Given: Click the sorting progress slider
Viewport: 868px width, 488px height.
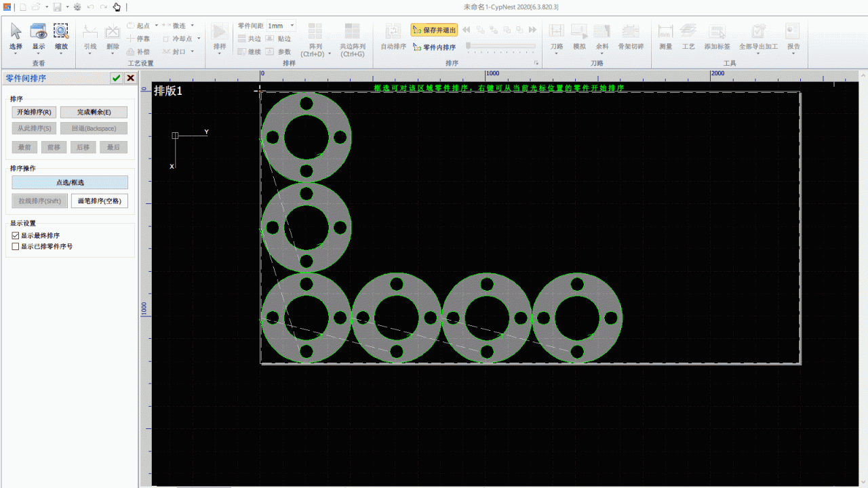Looking at the screenshot, I should (x=500, y=46).
